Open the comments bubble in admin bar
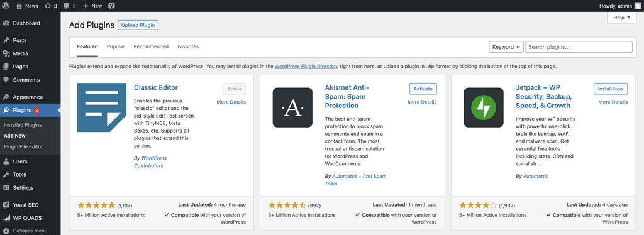The height and width of the screenshot is (235, 644). [69, 6]
